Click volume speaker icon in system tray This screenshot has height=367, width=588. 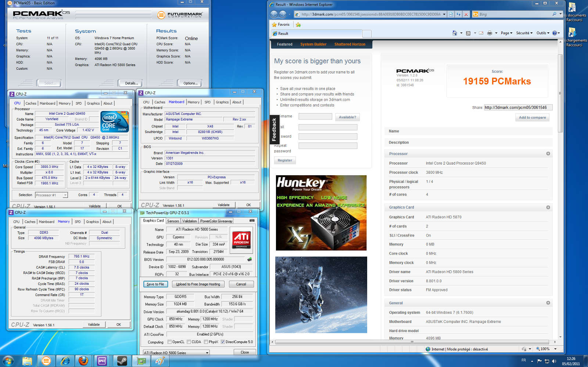(554, 361)
